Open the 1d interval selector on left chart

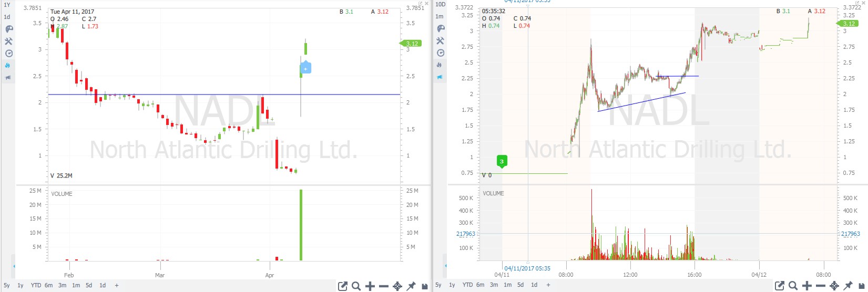(x=7, y=17)
